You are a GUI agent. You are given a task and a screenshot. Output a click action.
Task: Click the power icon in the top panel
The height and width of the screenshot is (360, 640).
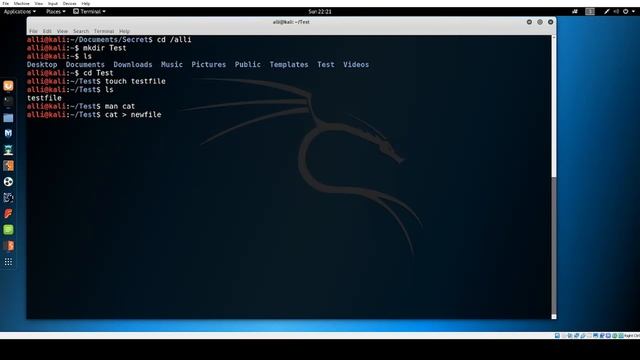coord(625,11)
